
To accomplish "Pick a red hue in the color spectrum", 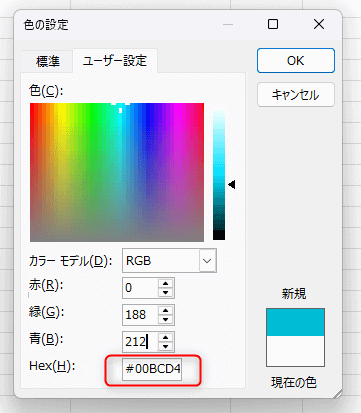I will 33,133.
